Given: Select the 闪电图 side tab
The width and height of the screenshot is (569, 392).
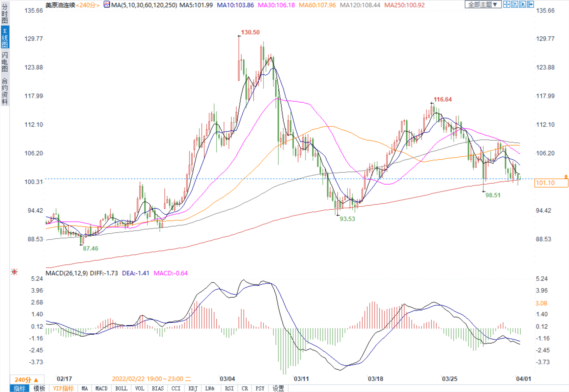Looking at the screenshot, I should pos(5,62).
